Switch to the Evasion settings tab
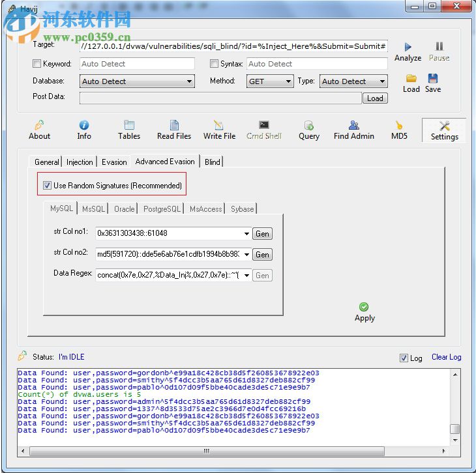 114,162
